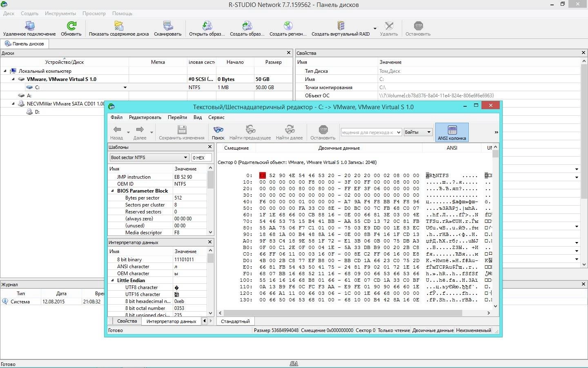This screenshot has height=368, width=588.
Task: Open the Инструменты menu
Action: 60,13
